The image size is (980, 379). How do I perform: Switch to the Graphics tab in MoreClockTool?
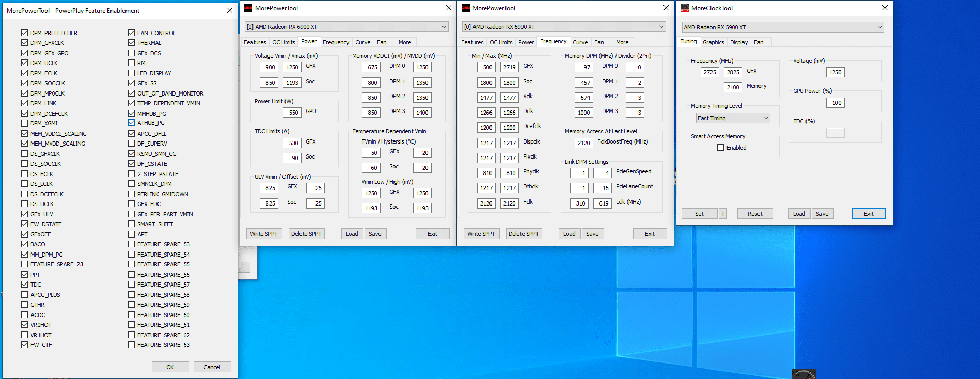pos(713,42)
